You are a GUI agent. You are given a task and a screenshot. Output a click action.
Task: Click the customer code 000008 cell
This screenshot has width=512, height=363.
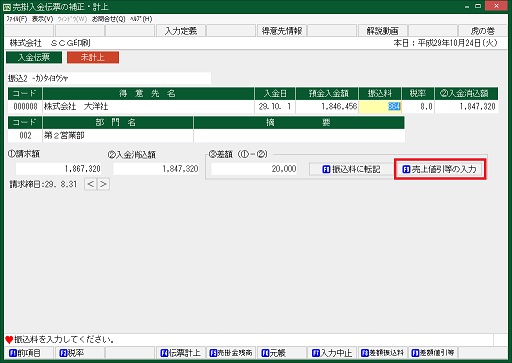click(x=25, y=107)
